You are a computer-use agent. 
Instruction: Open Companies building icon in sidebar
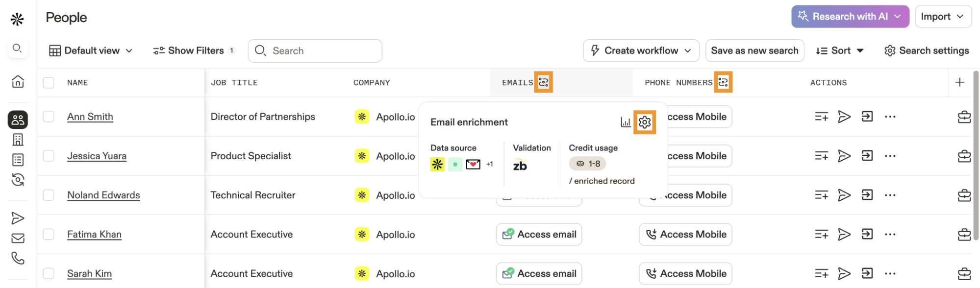pos(18,140)
